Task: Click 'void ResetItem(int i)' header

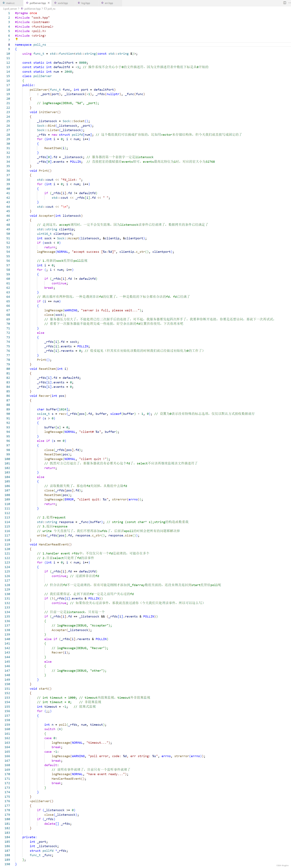Action: pyautogui.click(x=49, y=369)
